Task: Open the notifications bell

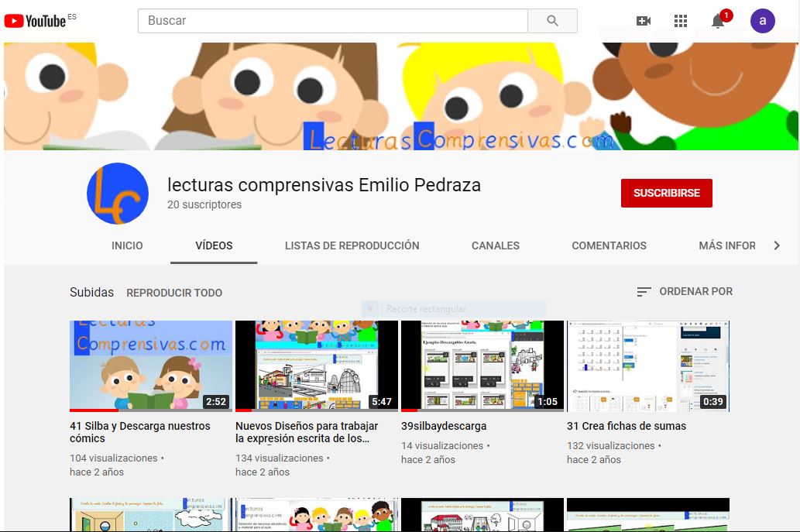Action: pyautogui.click(x=719, y=21)
